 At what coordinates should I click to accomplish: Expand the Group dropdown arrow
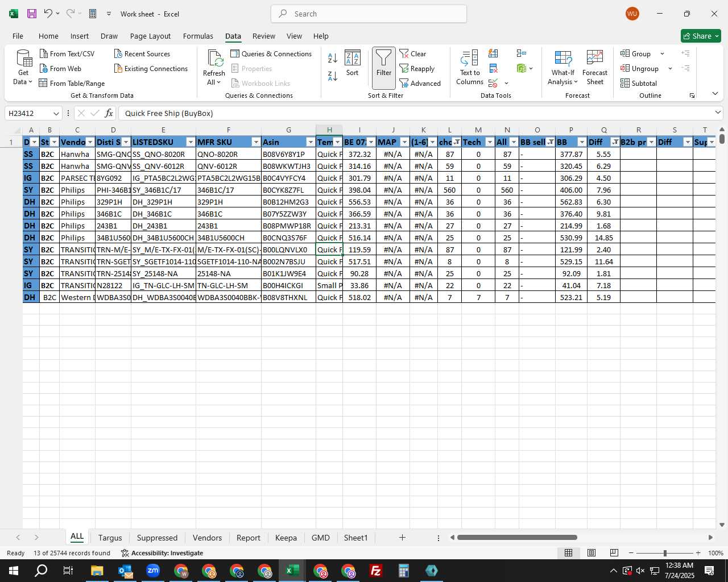pyautogui.click(x=662, y=53)
